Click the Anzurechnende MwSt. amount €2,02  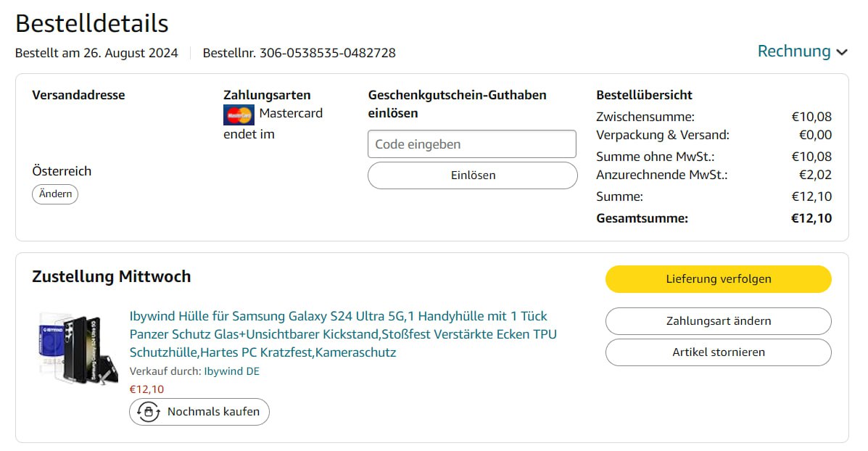pyautogui.click(x=816, y=175)
